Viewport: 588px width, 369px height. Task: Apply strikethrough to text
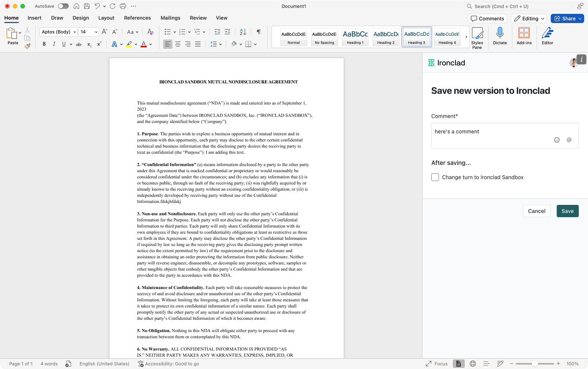[x=79, y=45]
